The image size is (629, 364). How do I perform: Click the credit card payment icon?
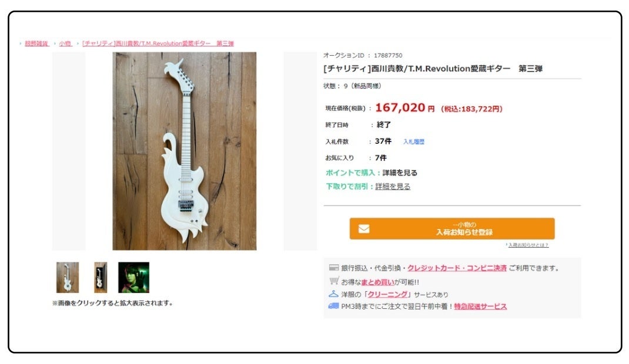click(333, 268)
